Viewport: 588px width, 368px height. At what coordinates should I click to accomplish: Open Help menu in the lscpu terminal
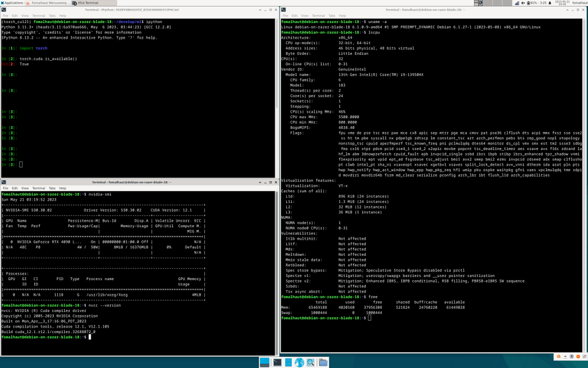tap(343, 16)
